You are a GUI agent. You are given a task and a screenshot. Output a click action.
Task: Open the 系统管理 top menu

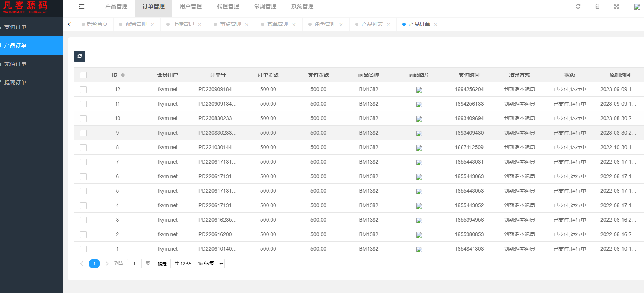click(x=302, y=7)
